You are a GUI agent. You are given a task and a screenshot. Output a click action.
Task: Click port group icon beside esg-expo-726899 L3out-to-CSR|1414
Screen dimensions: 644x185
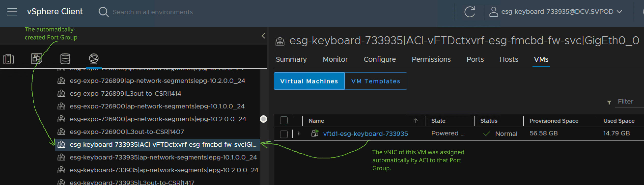(x=61, y=93)
